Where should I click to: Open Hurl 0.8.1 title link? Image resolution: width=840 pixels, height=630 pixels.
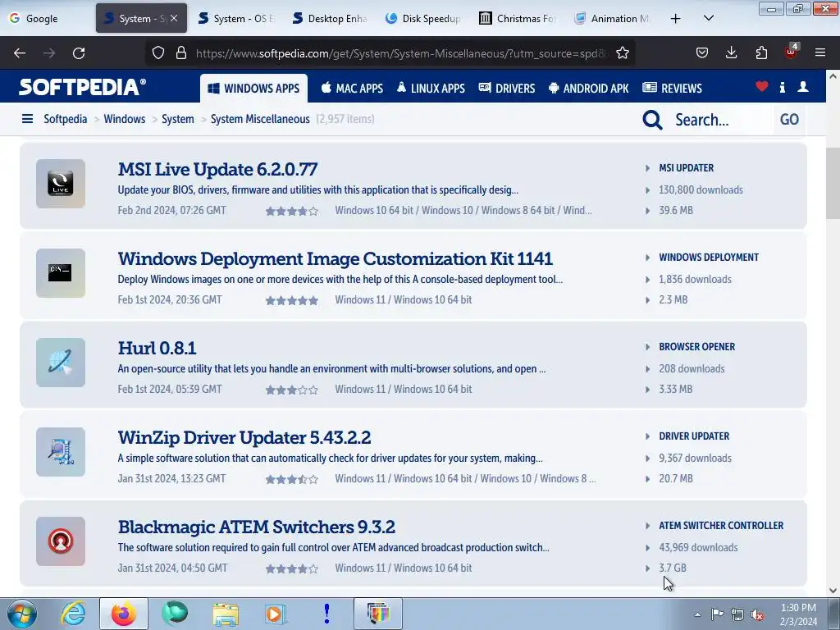[157, 348]
